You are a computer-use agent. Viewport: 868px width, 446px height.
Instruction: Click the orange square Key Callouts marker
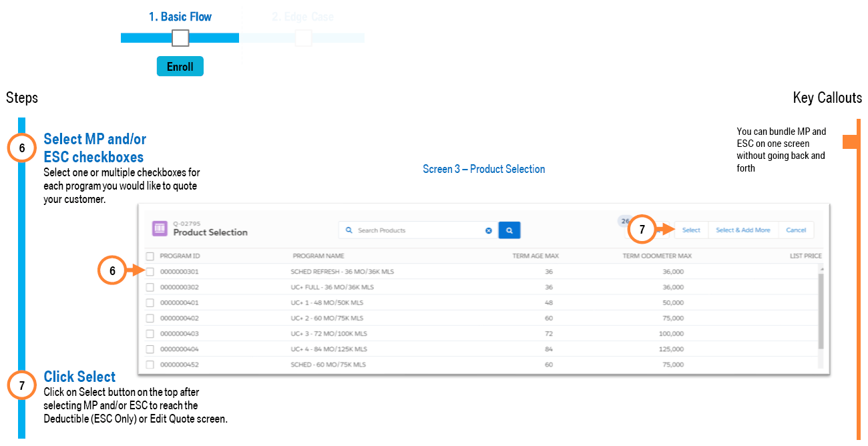850,142
